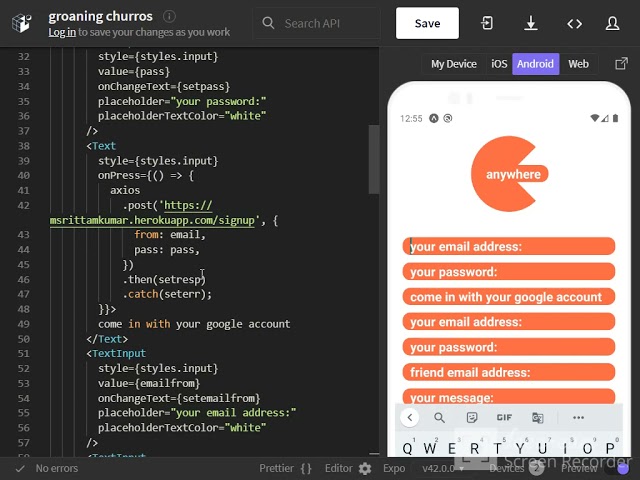Tap the keyboard sticker emoji icon

[x=472, y=417]
